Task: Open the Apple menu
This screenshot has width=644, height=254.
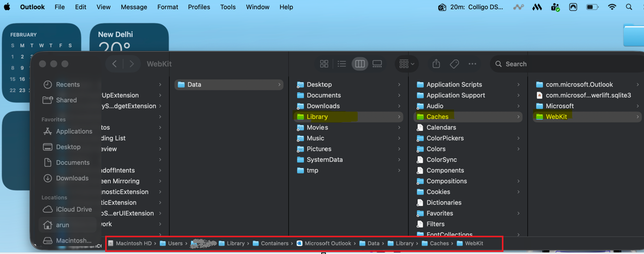Action: tap(7, 7)
